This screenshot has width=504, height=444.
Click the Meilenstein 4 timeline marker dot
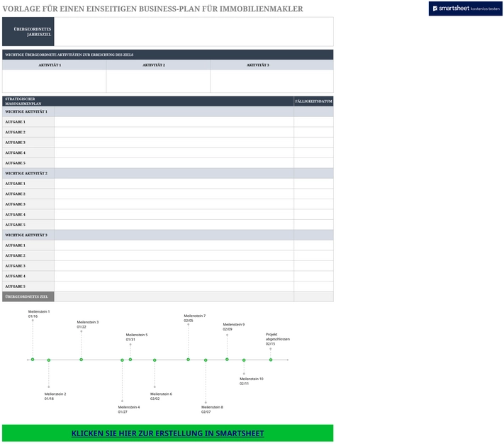122,360
